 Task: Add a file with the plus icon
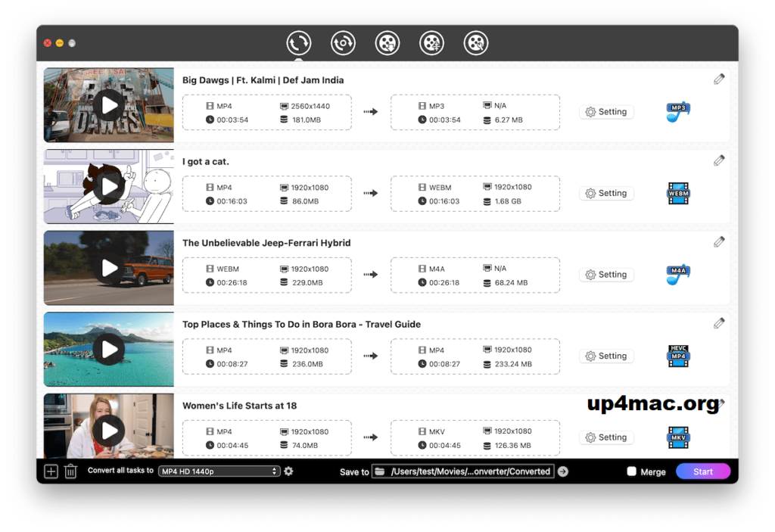(51, 471)
